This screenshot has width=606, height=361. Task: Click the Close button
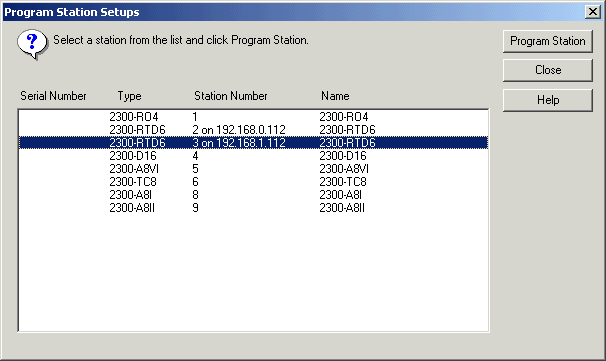point(548,70)
